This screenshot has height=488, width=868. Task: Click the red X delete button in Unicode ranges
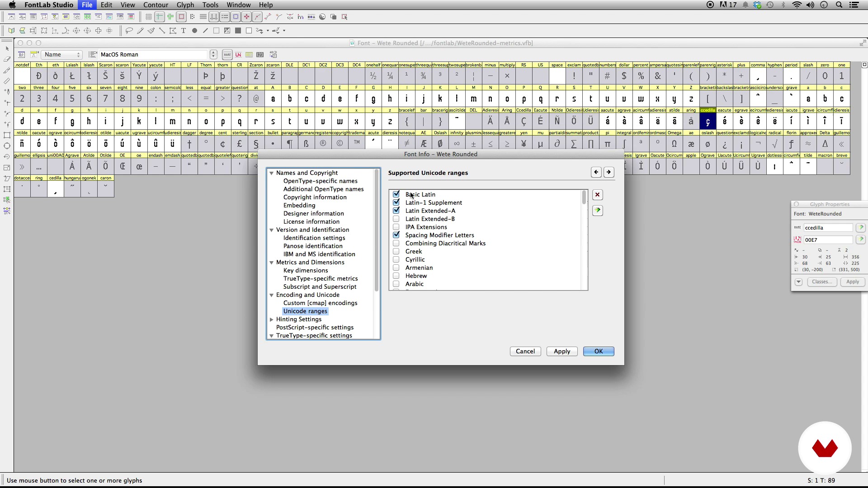598,195
